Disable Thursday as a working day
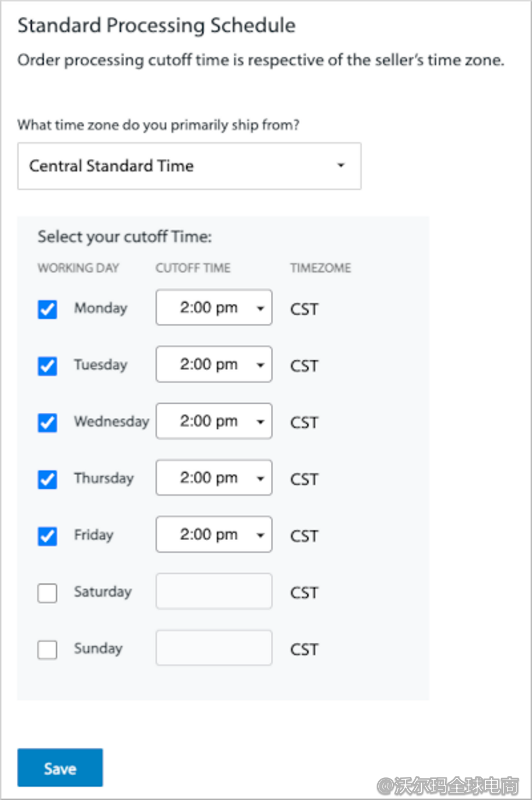Viewport: 532px width, 800px height. point(48,479)
